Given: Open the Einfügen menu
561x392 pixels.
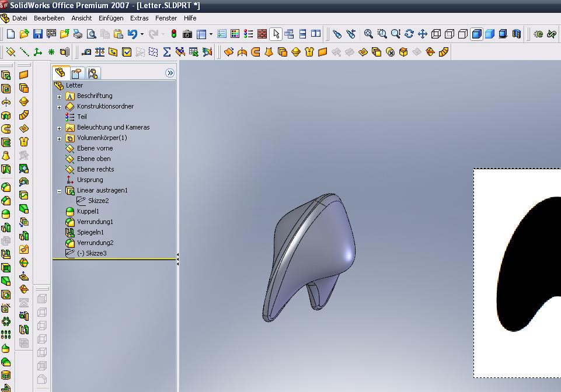Looking at the screenshot, I should (x=110, y=18).
